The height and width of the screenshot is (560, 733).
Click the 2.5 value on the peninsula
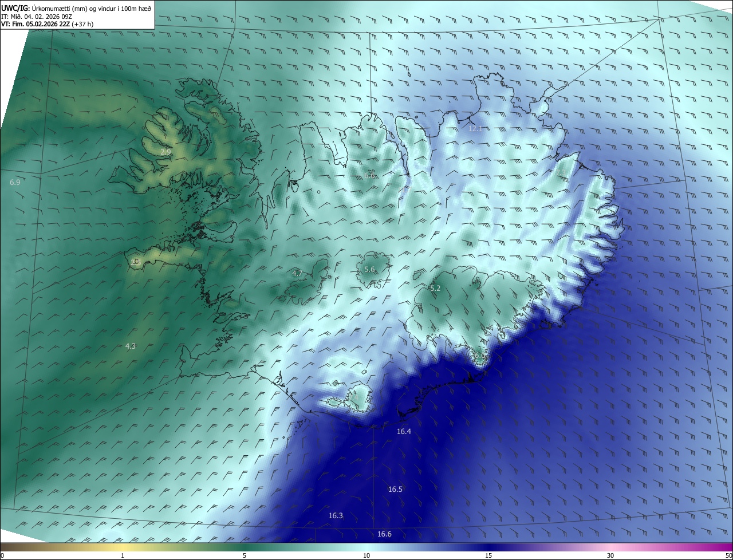[x=136, y=262]
